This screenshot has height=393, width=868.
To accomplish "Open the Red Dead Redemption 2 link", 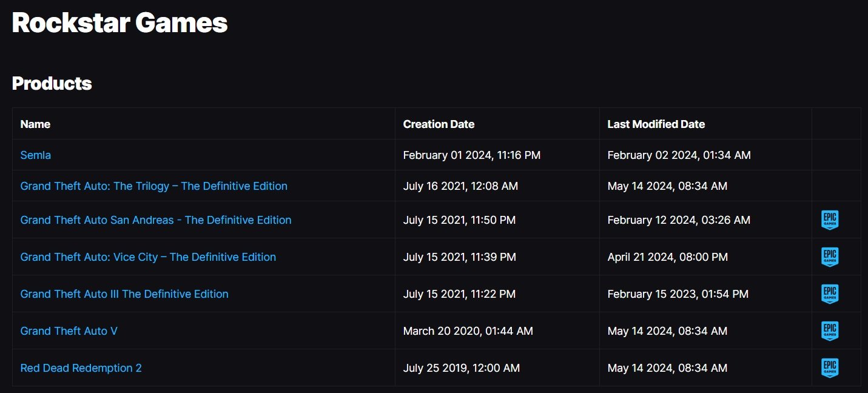I will [81, 368].
